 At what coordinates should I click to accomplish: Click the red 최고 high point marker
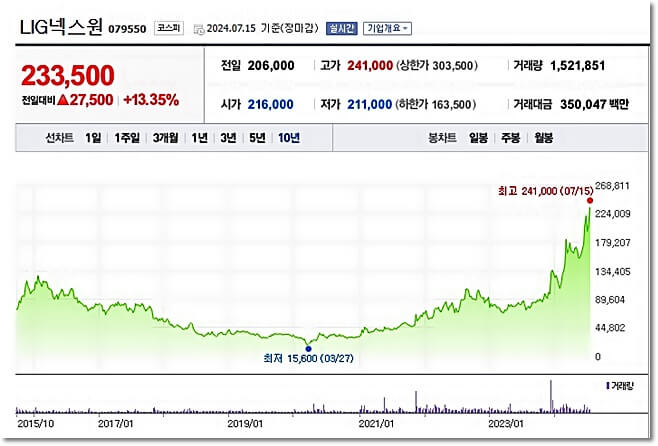tap(590, 201)
